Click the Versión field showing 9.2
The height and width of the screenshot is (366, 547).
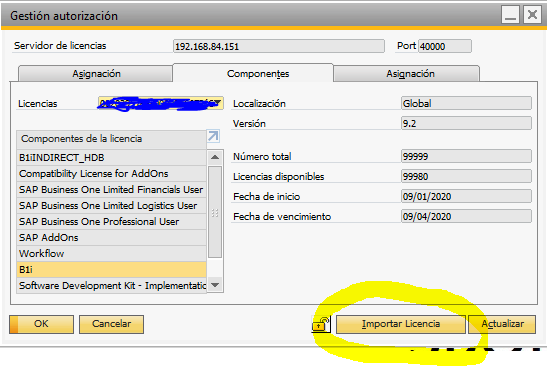466,123
